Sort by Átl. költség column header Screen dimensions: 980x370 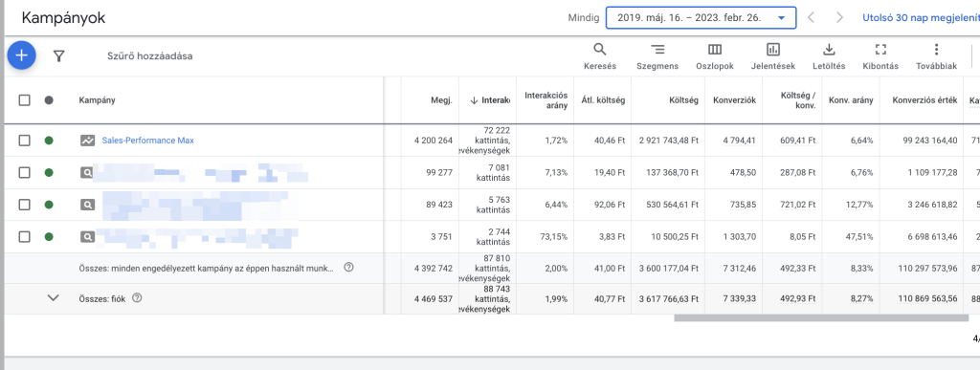(603, 99)
